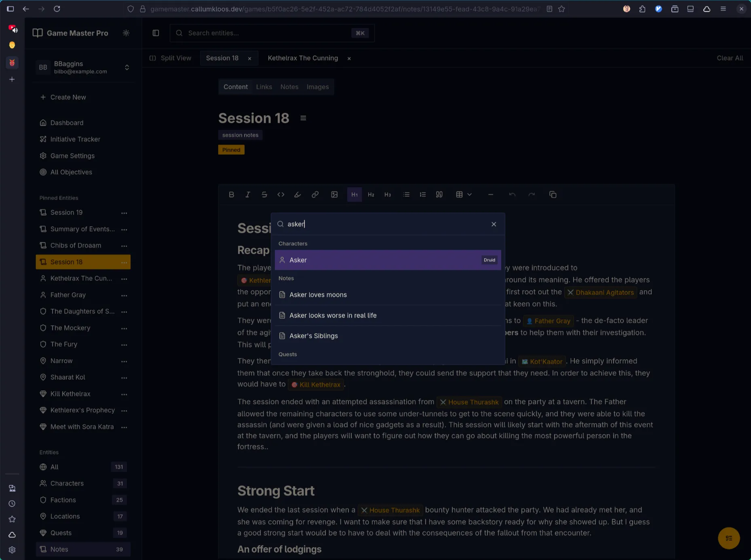Copy note content with copy icon
This screenshot has height=560, width=751.
click(x=553, y=195)
